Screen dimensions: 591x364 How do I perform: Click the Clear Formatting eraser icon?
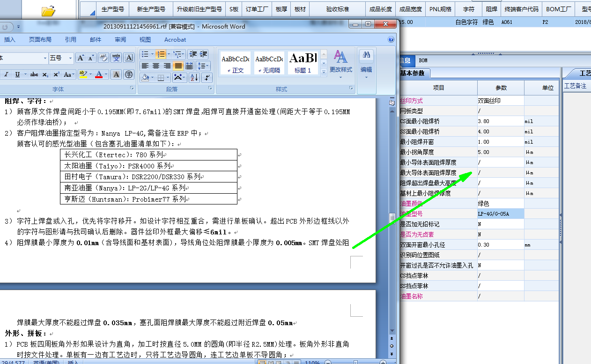(103, 58)
